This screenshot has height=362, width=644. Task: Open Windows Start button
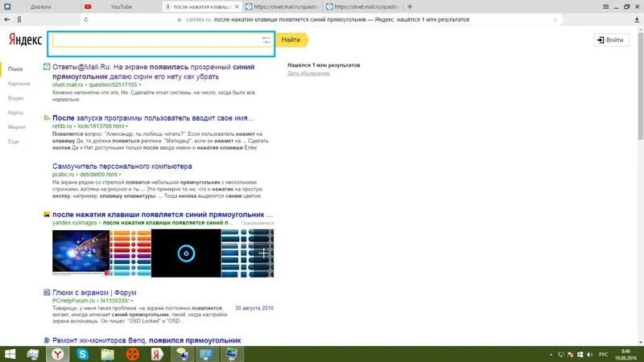click(x=10, y=354)
